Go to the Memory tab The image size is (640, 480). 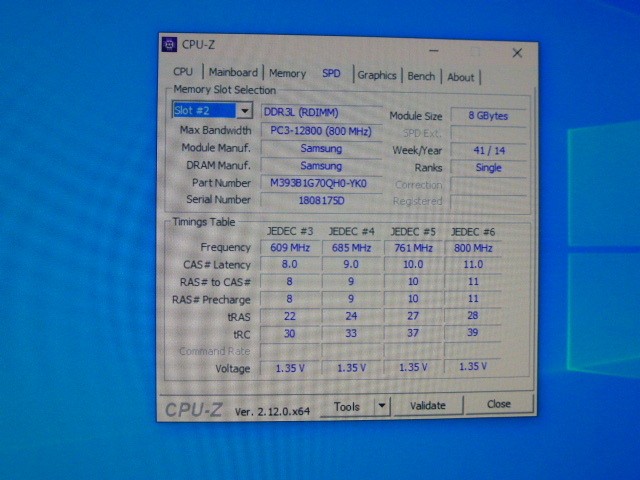[x=287, y=73]
